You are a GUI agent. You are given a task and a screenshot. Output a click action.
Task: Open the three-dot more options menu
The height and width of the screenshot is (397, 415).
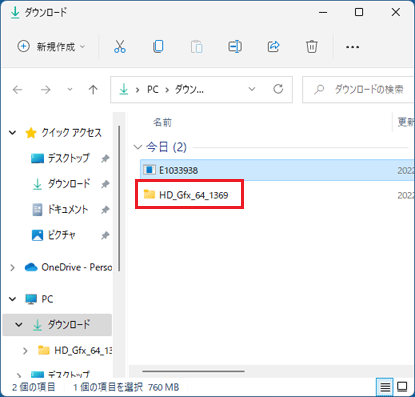click(352, 47)
